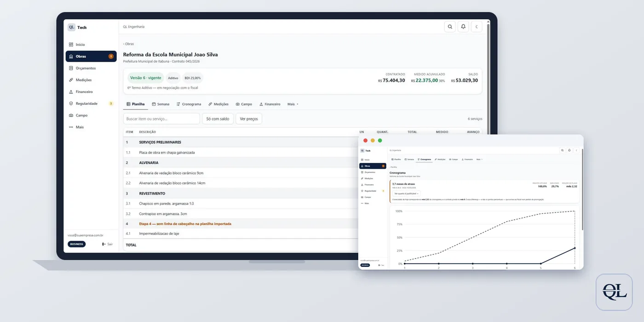Click the R$ 22.375,00 medido acumulado value
This screenshot has width=644, height=322.
point(424,80)
